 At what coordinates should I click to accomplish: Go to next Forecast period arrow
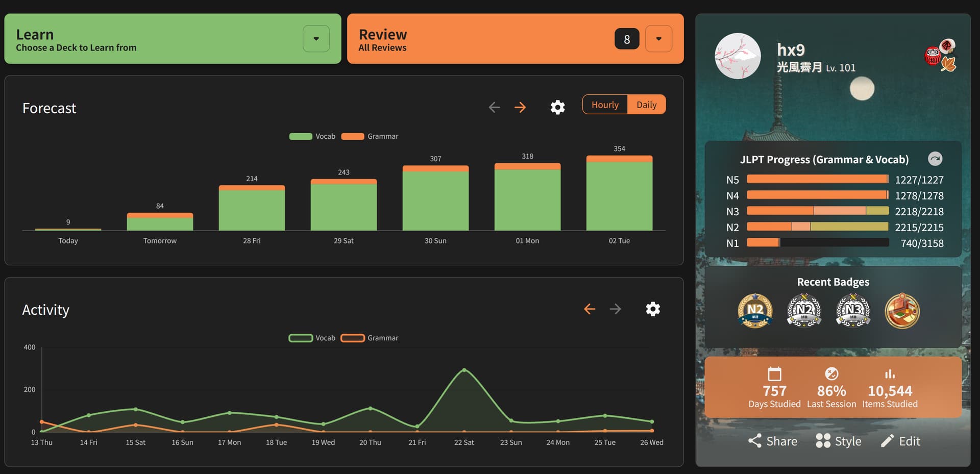pyautogui.click(x=520, y=107)
